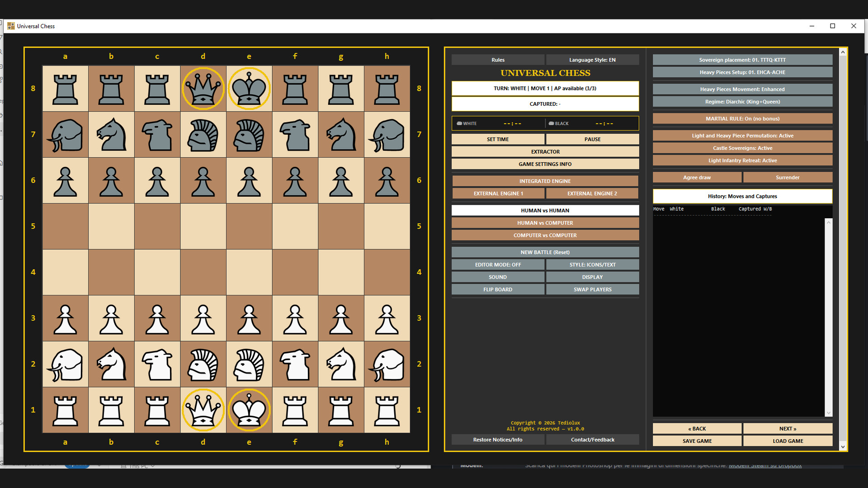Change Heavy Pieces Movement mode

(x=742, y=89)
